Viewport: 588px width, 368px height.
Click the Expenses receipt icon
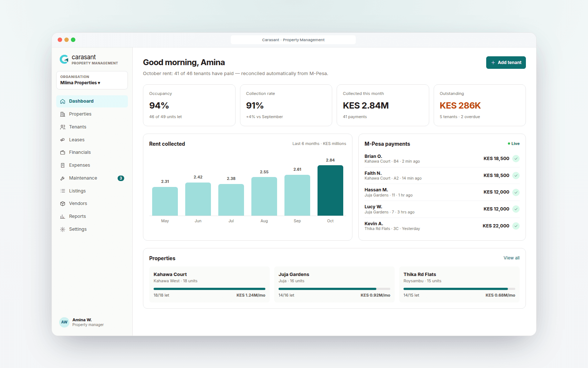click(x=62, y=165)
